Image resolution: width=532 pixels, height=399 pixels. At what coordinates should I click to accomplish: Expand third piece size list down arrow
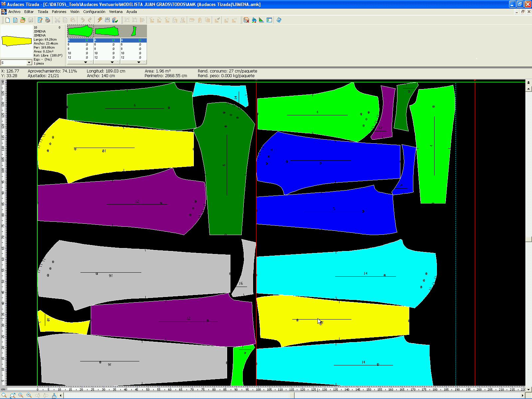click(x=139, y=62)
